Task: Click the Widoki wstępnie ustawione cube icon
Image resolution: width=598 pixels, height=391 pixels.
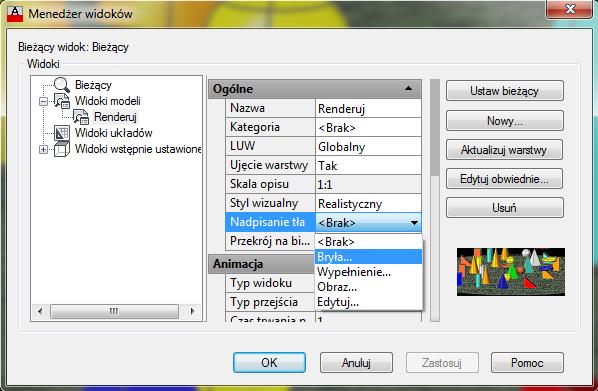Action: [62, 149]
